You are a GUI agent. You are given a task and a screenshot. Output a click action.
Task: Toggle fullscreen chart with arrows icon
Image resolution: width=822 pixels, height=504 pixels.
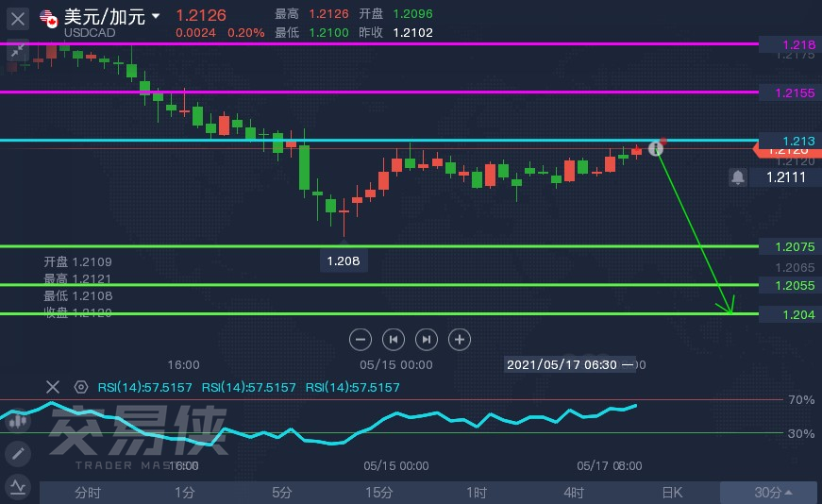coord(17,50)
